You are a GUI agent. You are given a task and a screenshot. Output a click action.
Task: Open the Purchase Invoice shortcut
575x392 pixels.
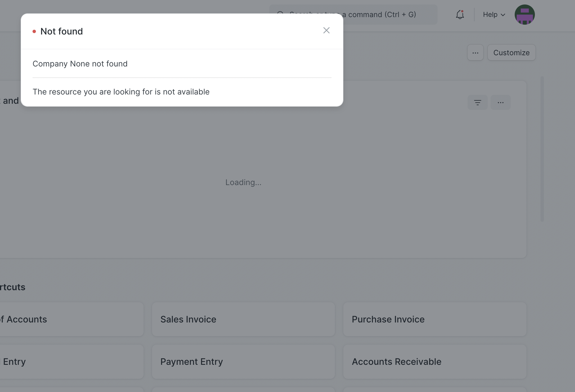[x=434, y=319]
